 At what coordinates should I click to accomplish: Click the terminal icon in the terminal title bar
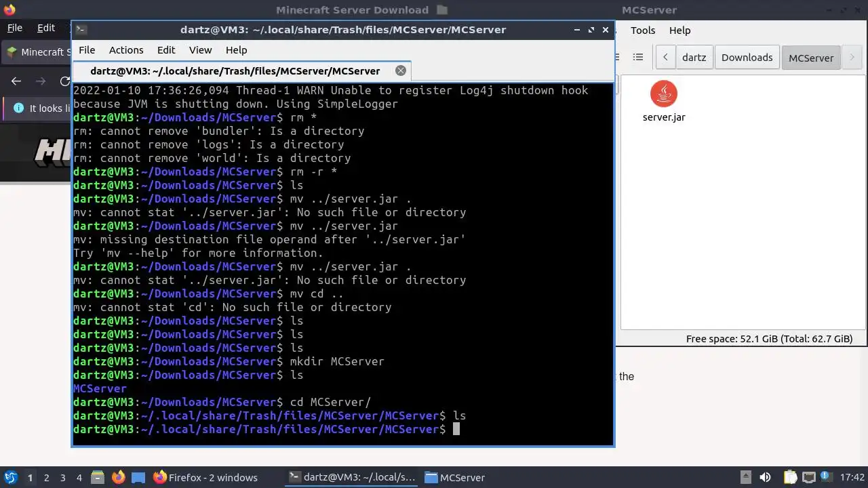pyautogui.click(x=81, y=29)
